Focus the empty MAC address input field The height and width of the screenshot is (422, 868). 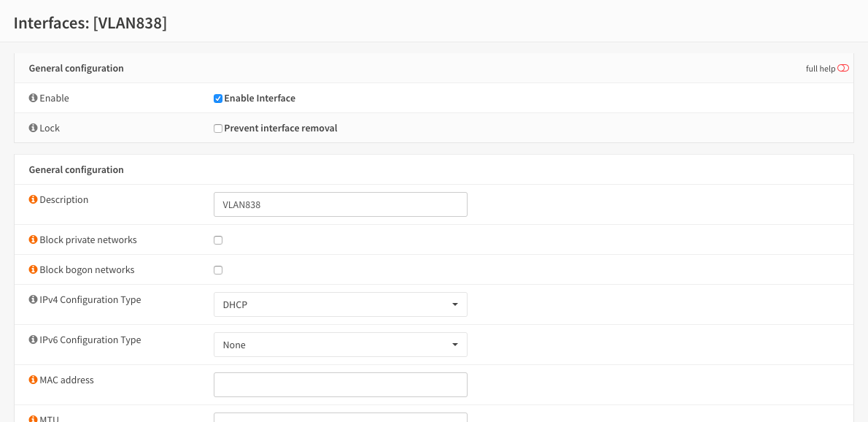[x=340, y=385]
